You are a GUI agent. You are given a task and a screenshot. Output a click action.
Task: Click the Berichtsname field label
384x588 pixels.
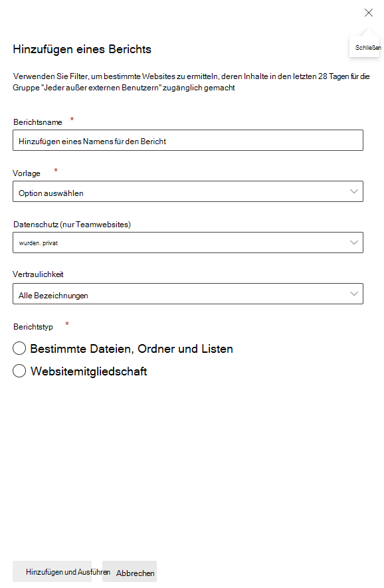click(x=38, y=122)
